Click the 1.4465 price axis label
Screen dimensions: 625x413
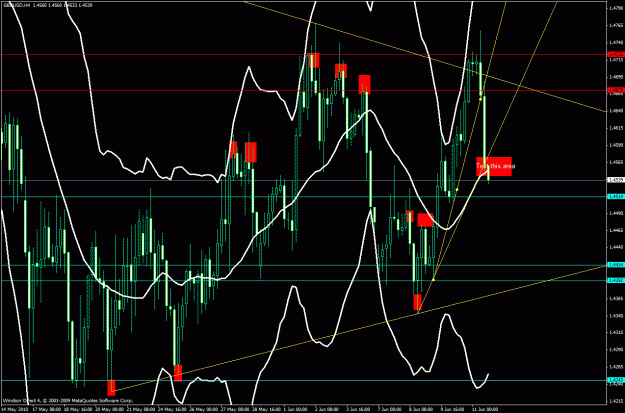coord(615,230)
